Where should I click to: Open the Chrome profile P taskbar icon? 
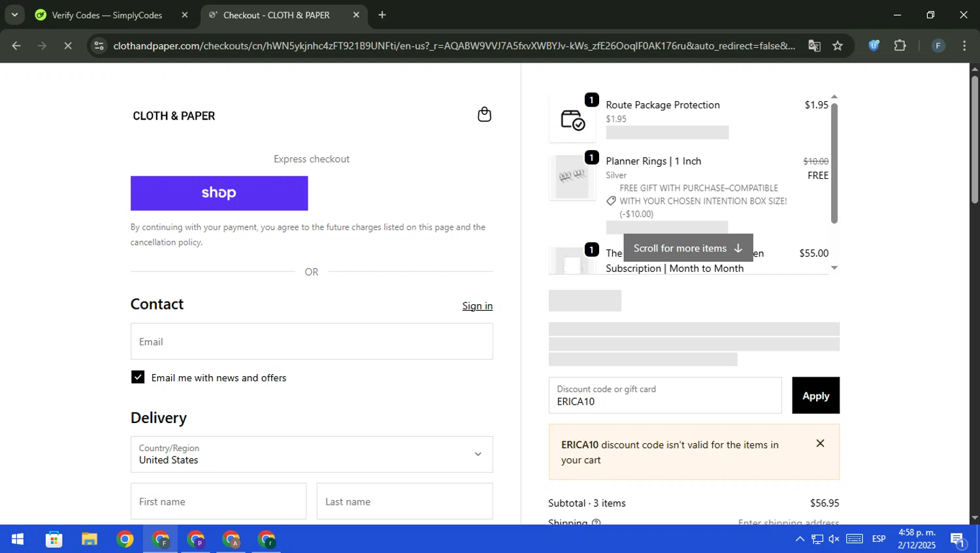(x=195, y=539)
